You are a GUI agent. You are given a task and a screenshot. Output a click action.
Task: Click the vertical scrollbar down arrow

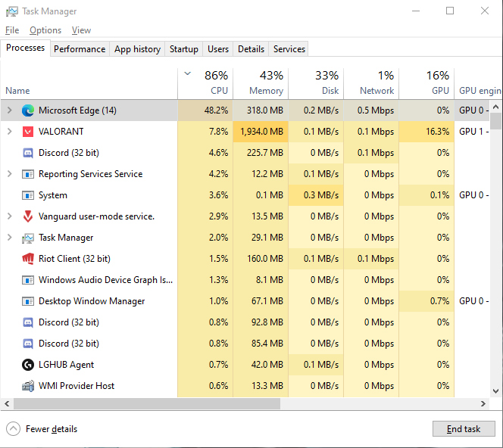pyautogui.click(x=495, y=391)
